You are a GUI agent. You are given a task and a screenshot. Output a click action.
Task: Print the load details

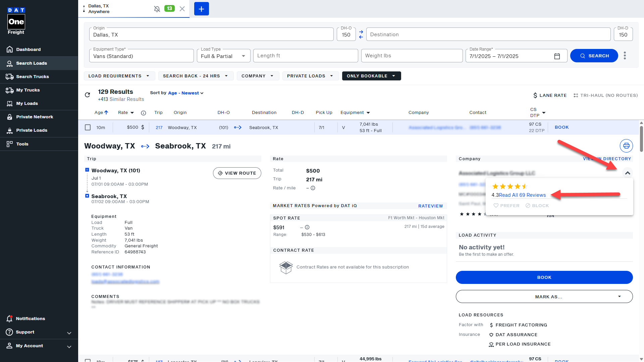(626, 146)
